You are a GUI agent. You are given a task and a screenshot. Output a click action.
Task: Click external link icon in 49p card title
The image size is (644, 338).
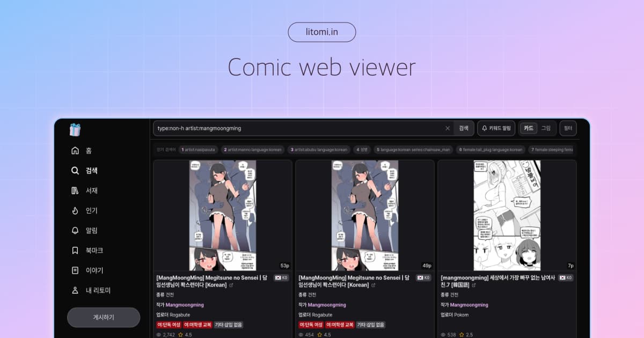[x=374, y=285]
